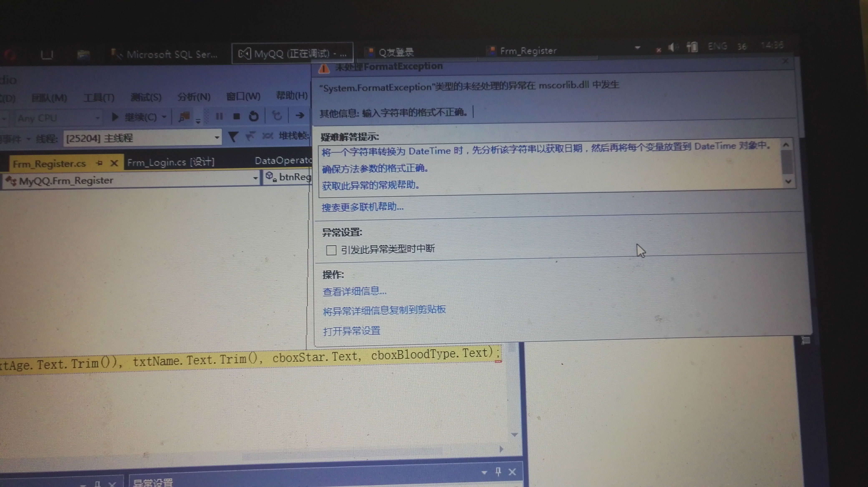Screen dimensions: 868x487
Task: Expand the toolbar overflow options arrow
Action: point(198,121)
